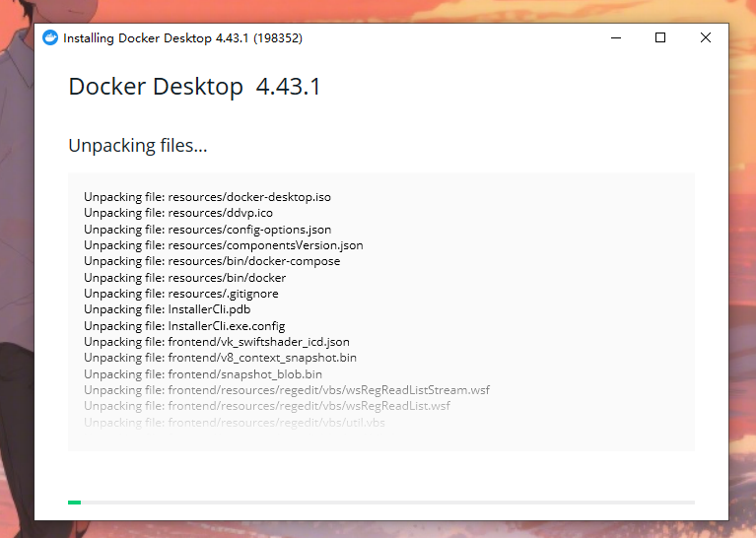Click the "Unpacking files..." status label
756x538 pixels.
click(x=137, y=146)
